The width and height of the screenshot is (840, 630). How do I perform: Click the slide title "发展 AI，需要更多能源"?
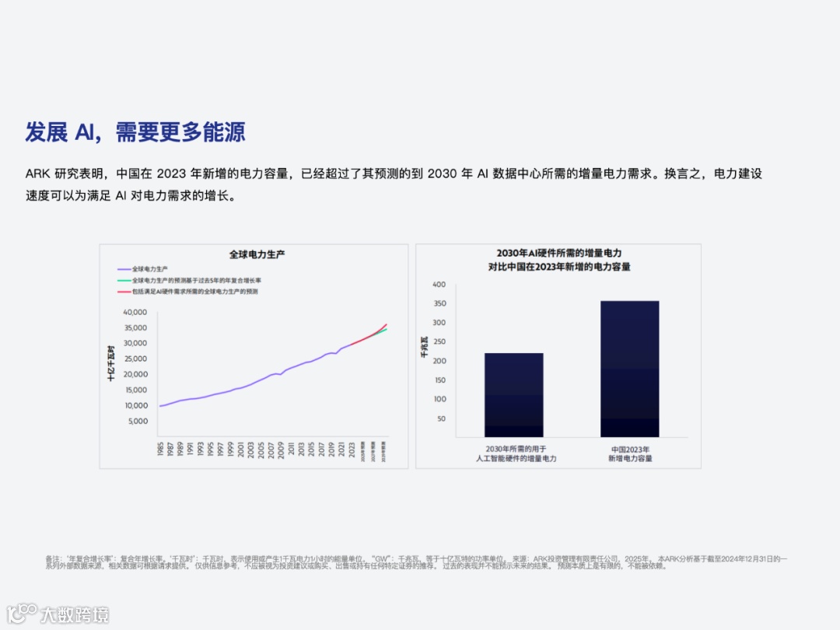[135, 131]
